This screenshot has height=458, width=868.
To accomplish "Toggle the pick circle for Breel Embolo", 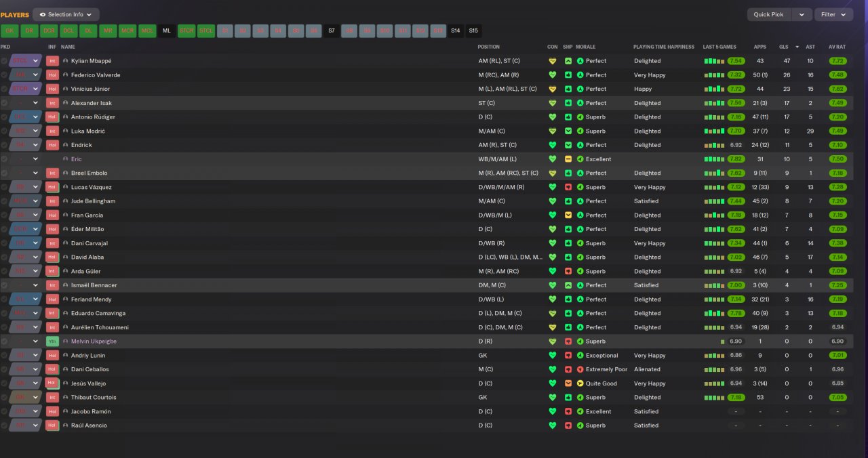I will [x=4, y=173].
